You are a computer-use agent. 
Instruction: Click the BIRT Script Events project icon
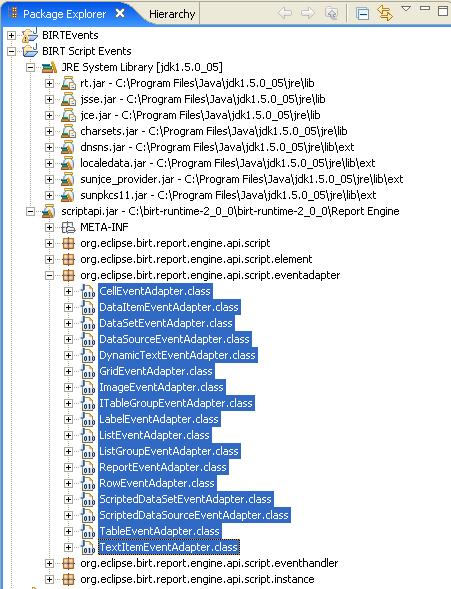click(30, 51)
